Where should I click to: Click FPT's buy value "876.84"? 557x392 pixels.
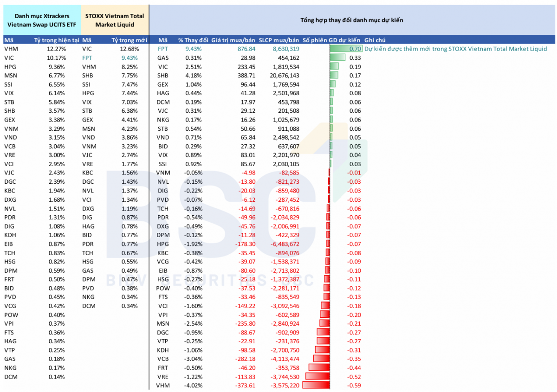point(246,49)
